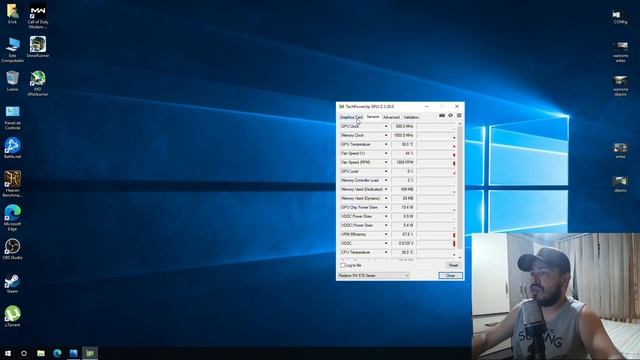
Task: Open the warzone depois image file
Action: point(620,85)
